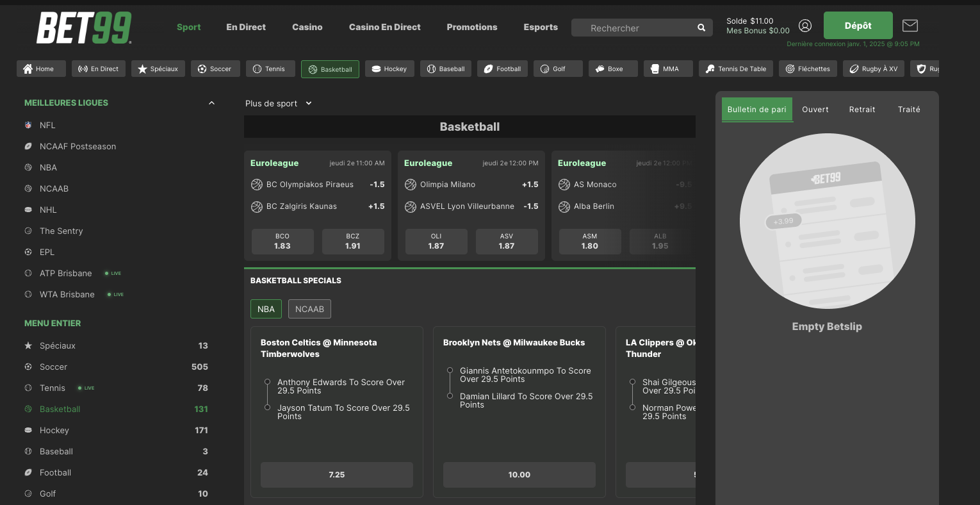This screenshot has width=980, height=505.
Task: Open The Sentry league link
Action: [61, 231]
